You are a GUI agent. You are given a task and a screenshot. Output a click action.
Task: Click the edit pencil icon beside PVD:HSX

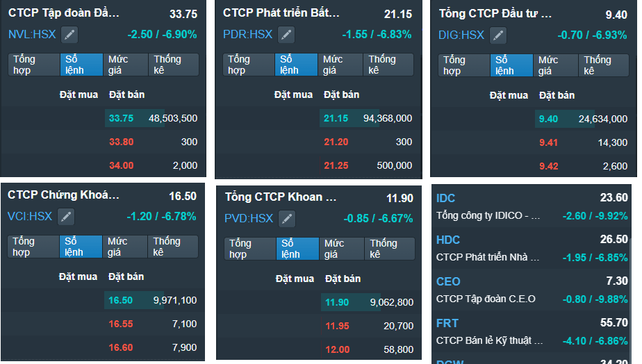pos(287,219)
